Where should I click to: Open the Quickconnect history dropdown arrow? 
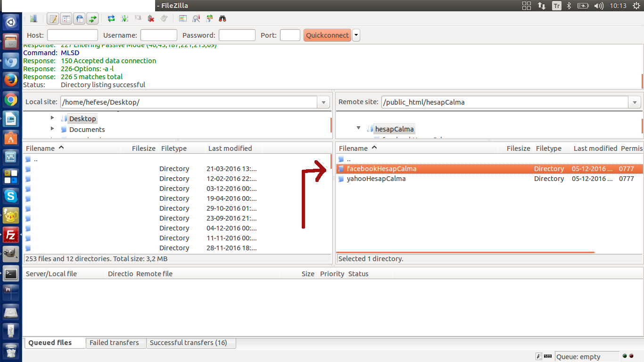pyautogui.click(x=356, y=35)
